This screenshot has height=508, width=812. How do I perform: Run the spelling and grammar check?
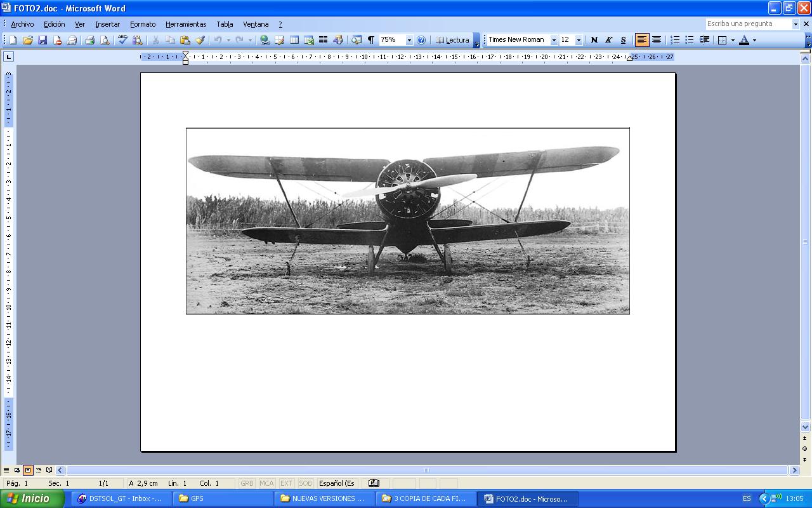coord(123,40)
